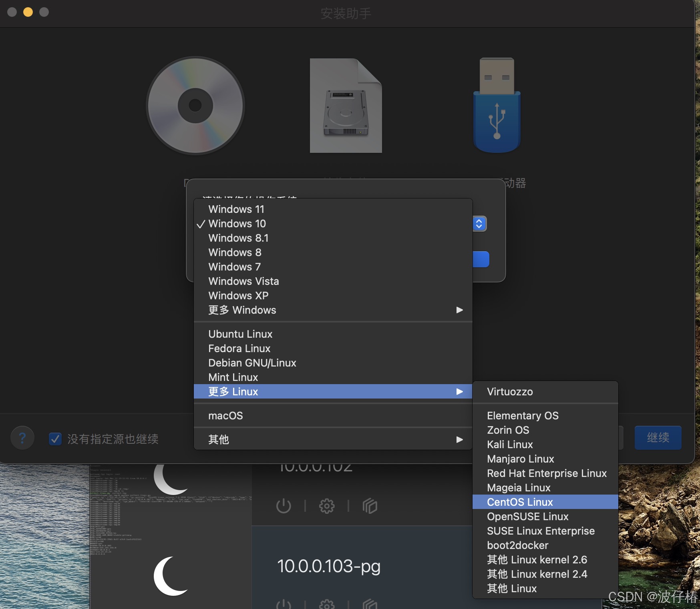Pick boot2docker from the submenu
700x609 pixels.
pos(545,545)
